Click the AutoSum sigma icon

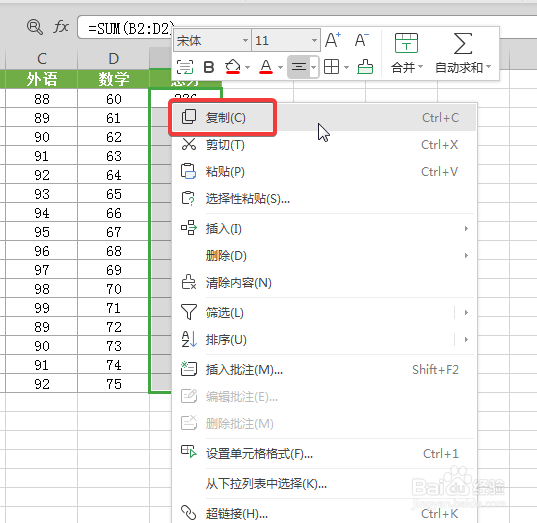(x=463, y=43)
